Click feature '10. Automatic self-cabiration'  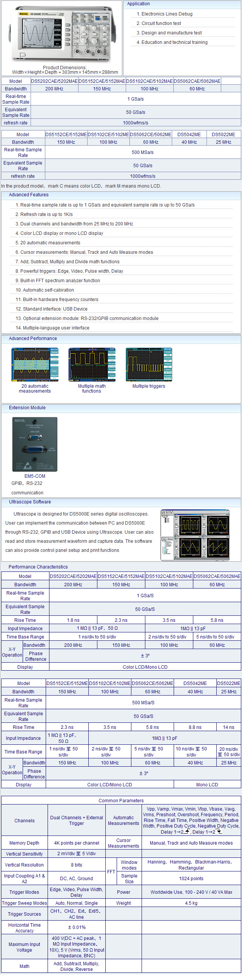tap(45, 290)
